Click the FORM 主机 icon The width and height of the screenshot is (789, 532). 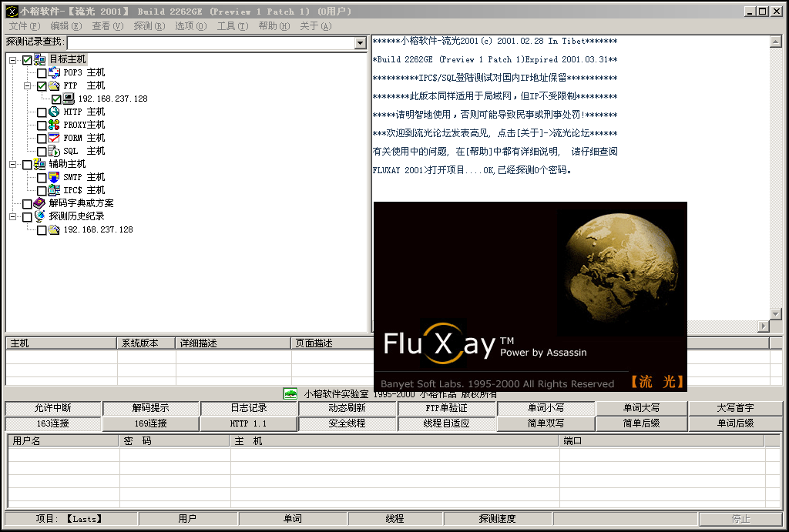pyautogui.click(x=55, y=138)
